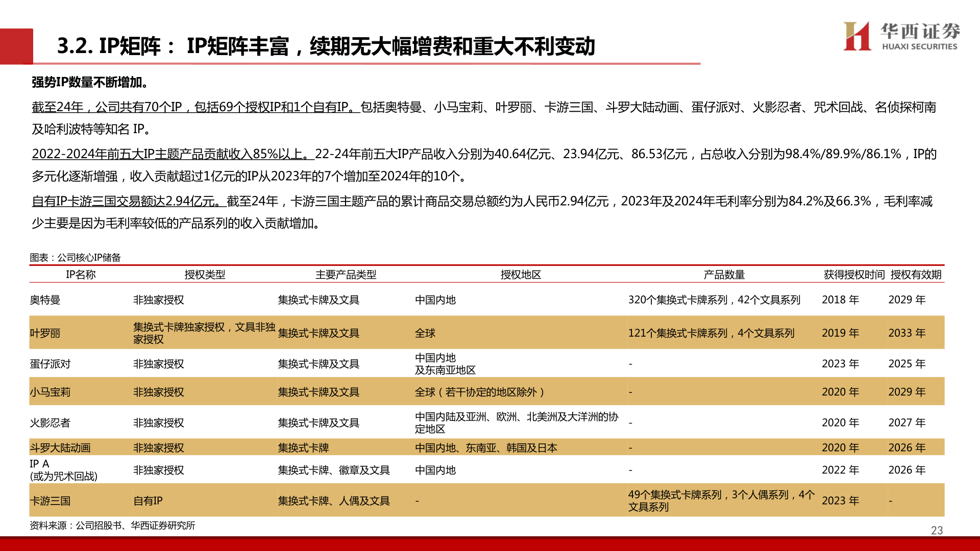Click the underlined text about 70个IP
The height and width of the screenshot is (551, 980).
pyautogui.click(x=195, y=107)
